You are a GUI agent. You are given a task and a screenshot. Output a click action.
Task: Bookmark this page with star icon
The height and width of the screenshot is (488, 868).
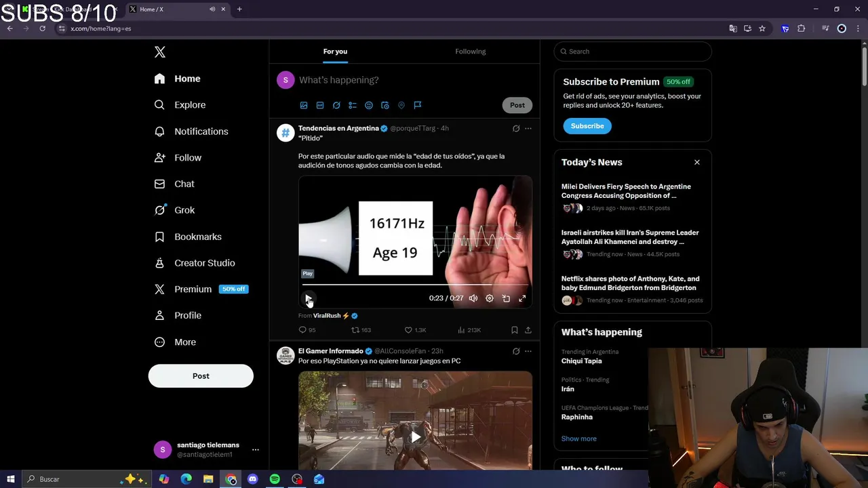click(762, 28)
